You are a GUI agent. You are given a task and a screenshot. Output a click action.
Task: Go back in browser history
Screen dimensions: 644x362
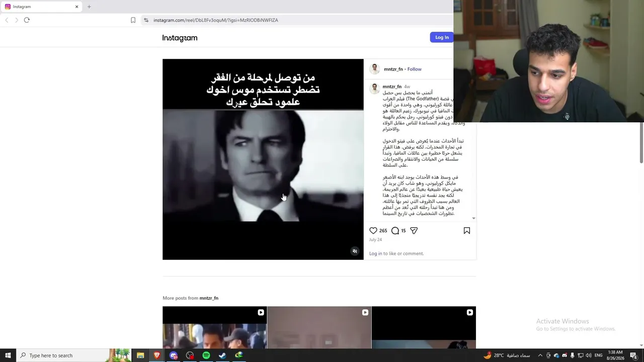pos(7,20)
